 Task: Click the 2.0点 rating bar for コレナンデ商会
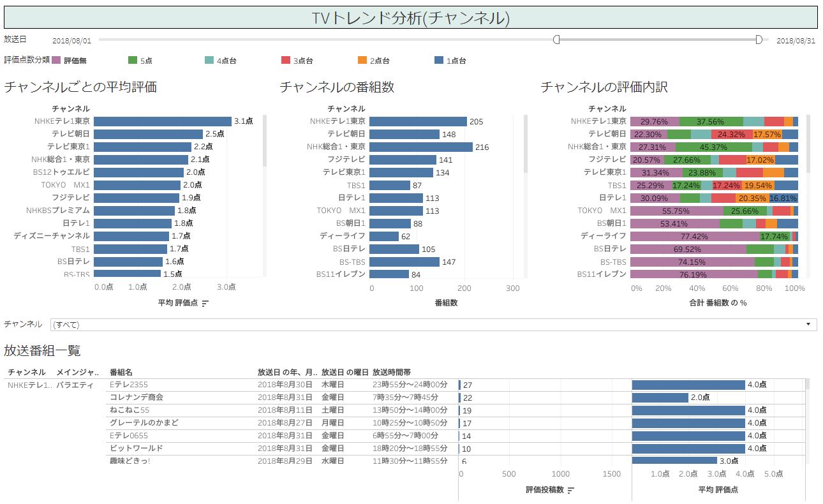660,397
